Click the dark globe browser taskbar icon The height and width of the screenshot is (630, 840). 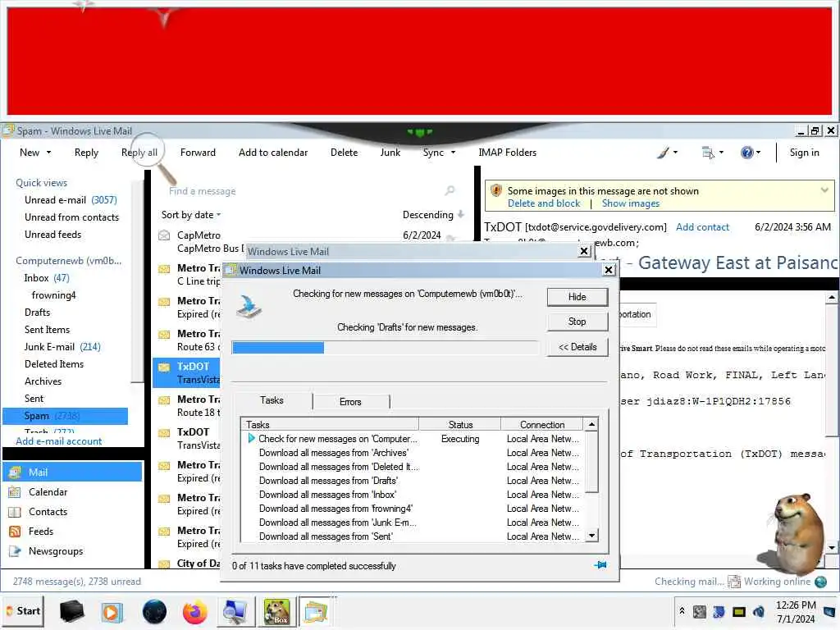click(154, 612)
